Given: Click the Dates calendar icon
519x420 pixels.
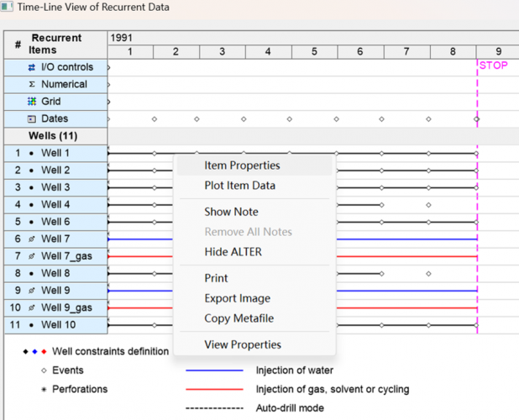Looking at the screenshot, I should coord(32,119).
